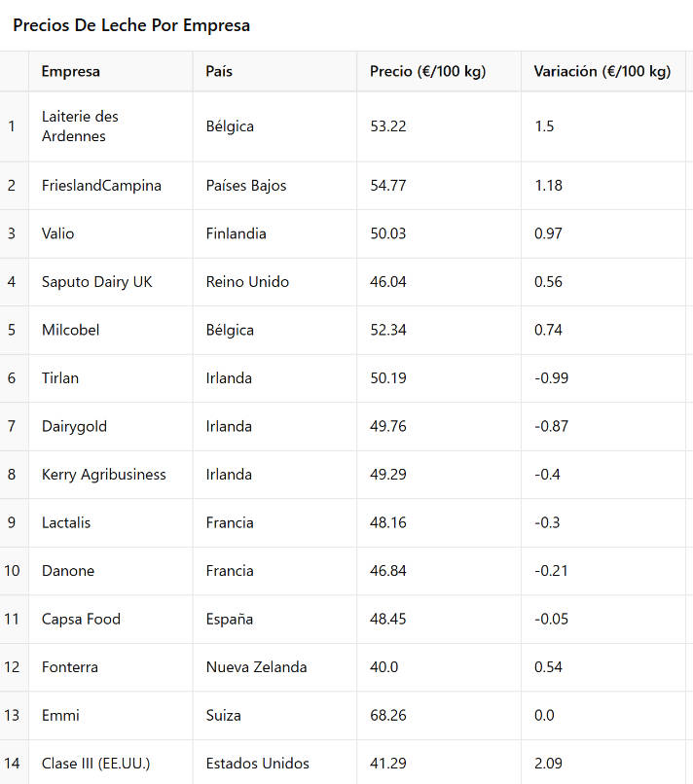Click Nueva Zelanda country cell
Image resolution: width=693 pixels, height=784 pixels.
[274, 667]
